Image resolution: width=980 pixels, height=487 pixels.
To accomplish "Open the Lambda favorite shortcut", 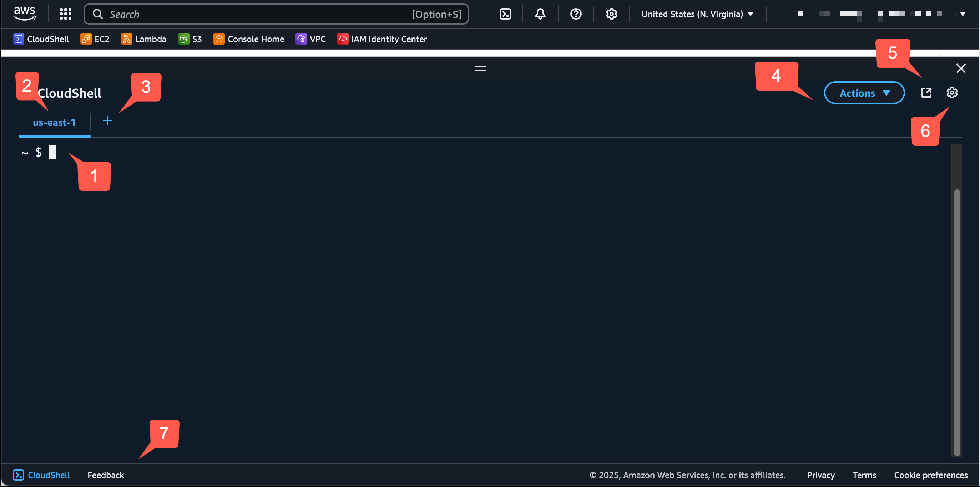I will pos(143,39).
